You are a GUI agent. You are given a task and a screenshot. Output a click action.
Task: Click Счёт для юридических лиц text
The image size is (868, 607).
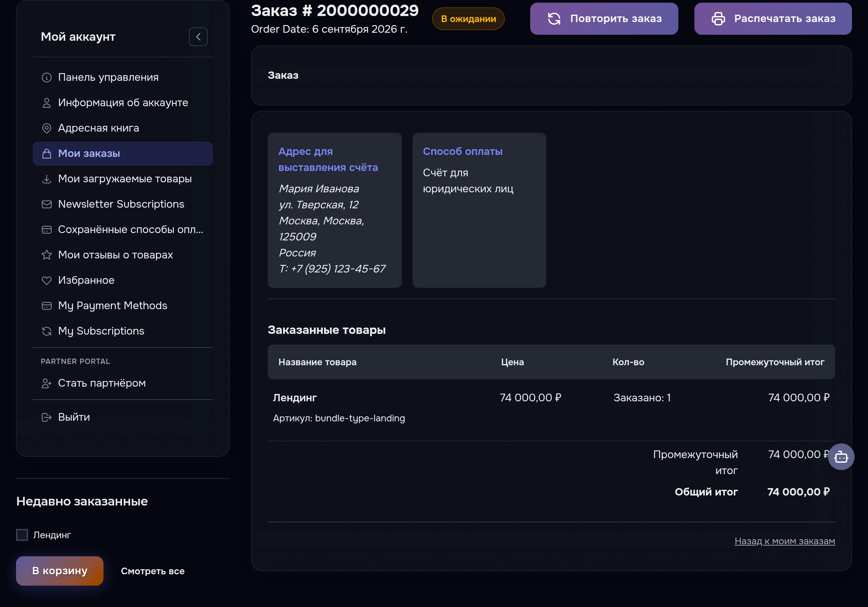(x=468, y=180)
